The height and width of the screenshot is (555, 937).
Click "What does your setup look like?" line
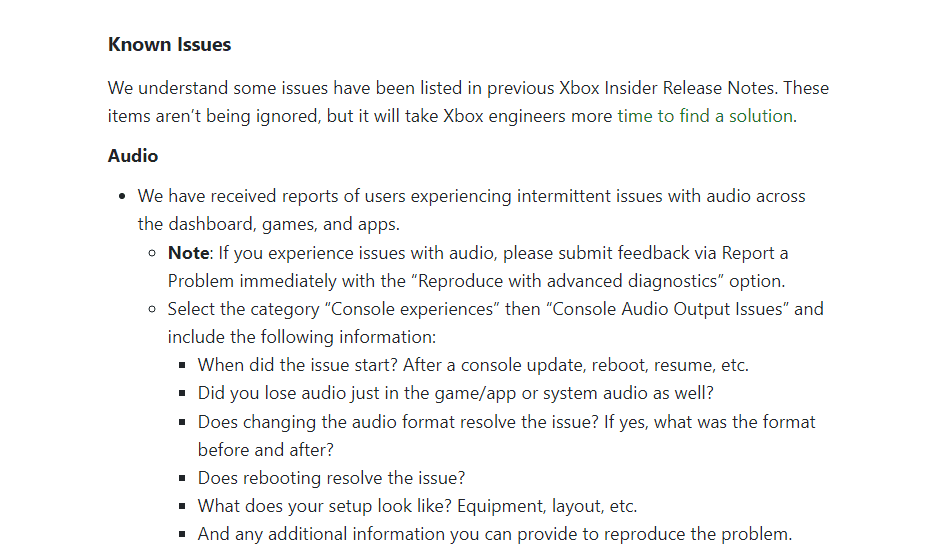(418, 506)
